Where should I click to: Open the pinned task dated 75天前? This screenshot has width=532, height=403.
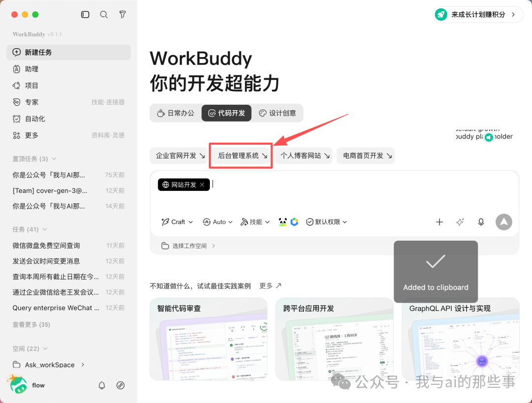pos(68,175)
